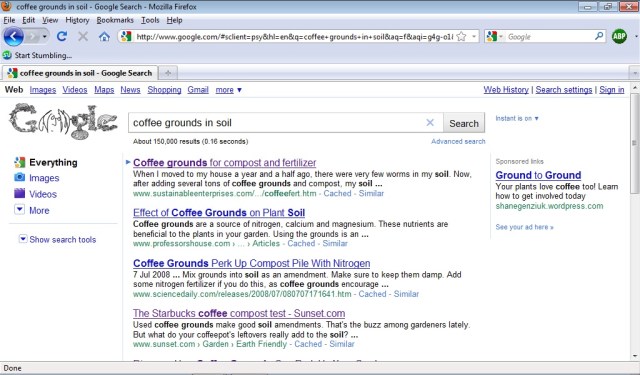Click the camera icon for Images sidebar filter

[x=20, y=177]
